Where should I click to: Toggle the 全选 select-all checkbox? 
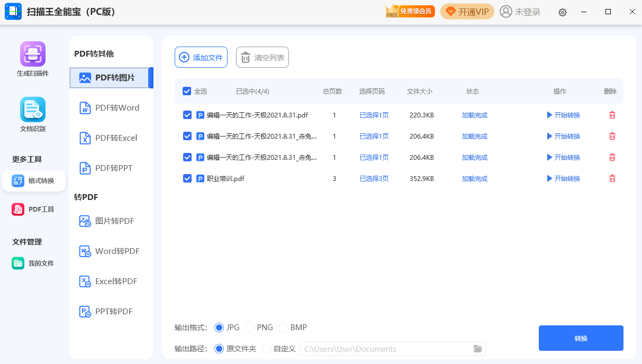click(x=187, y=91)
